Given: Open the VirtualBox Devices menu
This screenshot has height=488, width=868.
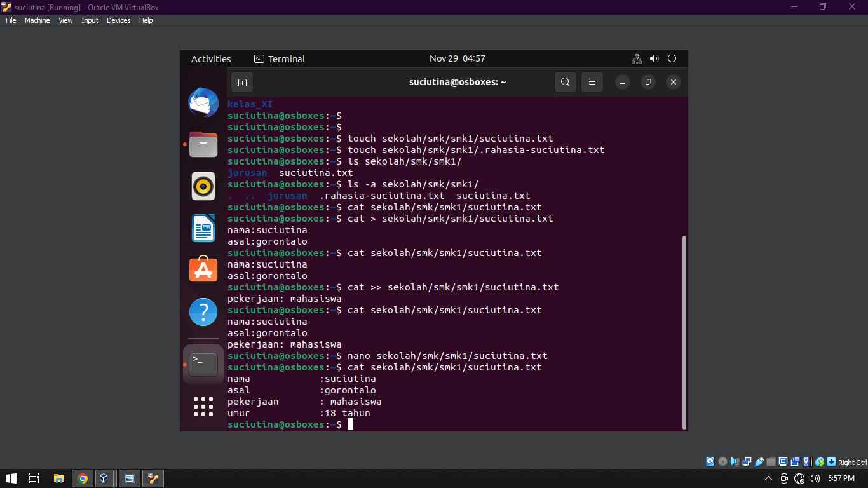Looking at the screenshot, I should click(x=118, y=20).
